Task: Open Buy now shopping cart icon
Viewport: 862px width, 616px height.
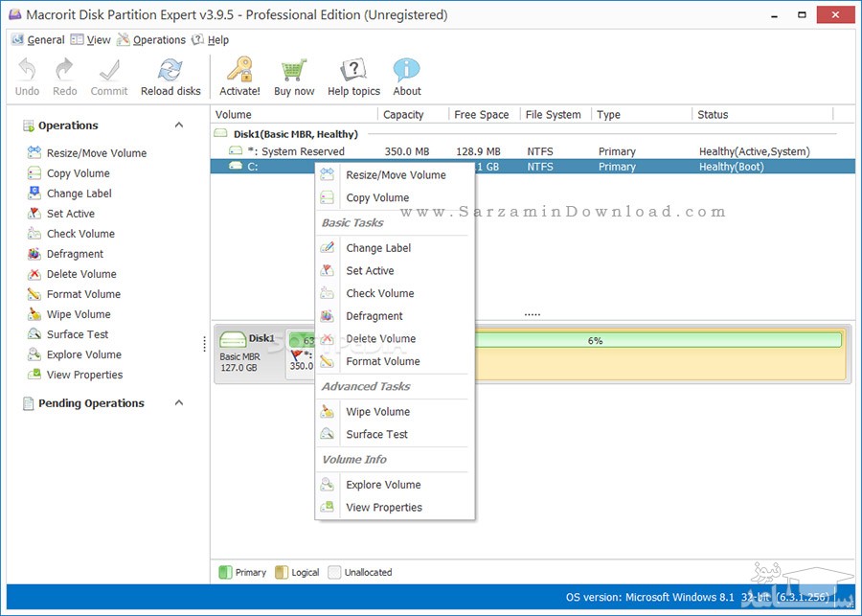Action: (x=294, y=72)
